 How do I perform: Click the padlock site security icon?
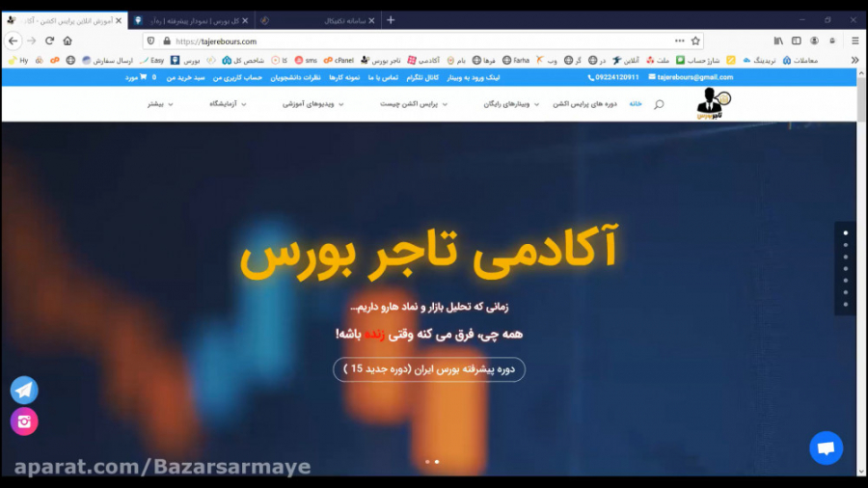coord(167,41)
